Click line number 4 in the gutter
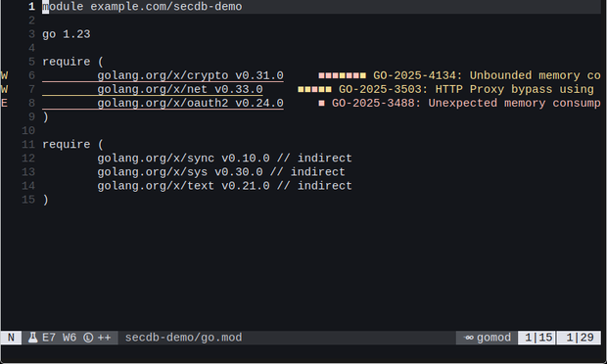 pyautogui.click(x=31, y=48)
